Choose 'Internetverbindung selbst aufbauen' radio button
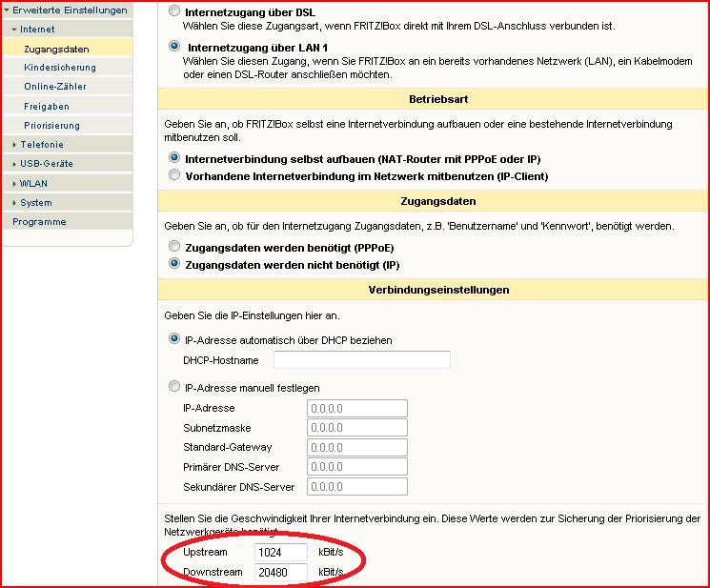710x588 pixels. (x=174, y=159)
